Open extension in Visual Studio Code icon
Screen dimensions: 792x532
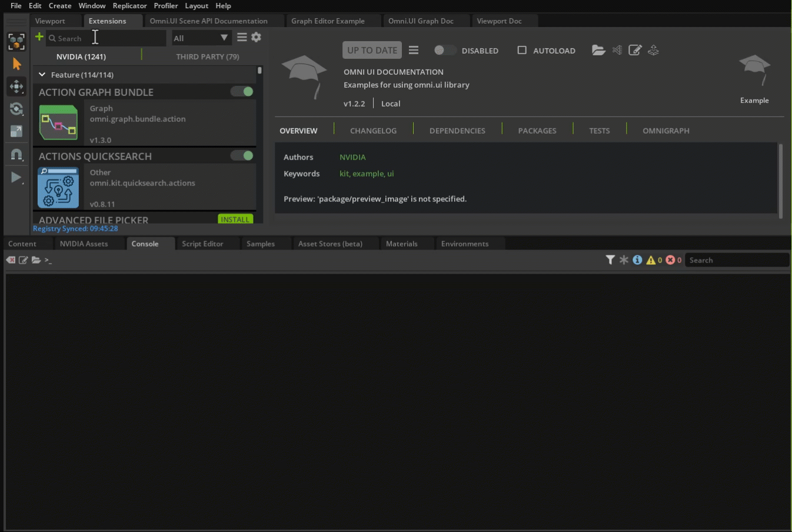pyautogui.click(x=617, y=50)
